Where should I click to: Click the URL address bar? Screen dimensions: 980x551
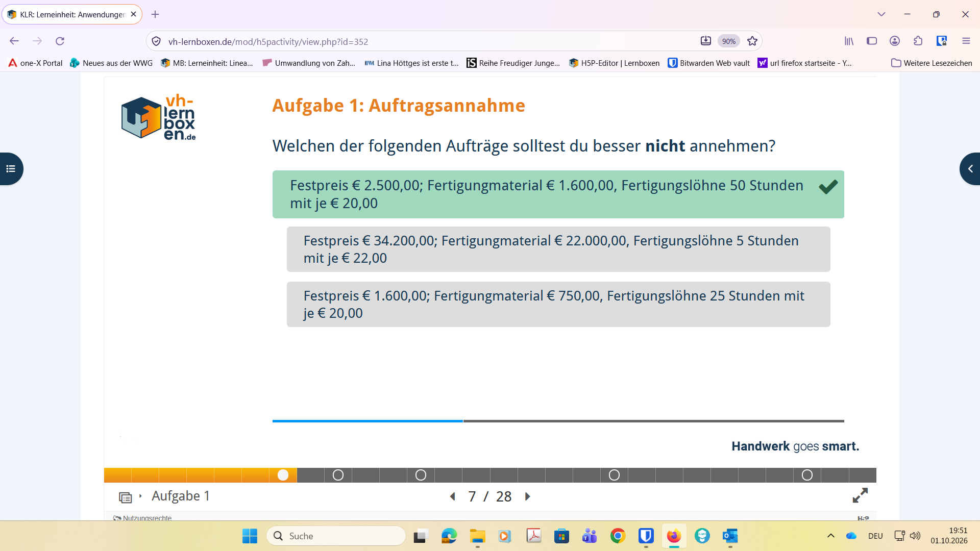click(429, 41)
